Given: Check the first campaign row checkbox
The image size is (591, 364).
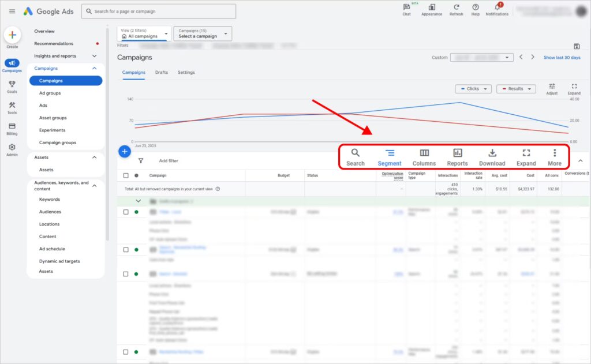Looking at the screenshot, I should [x=126, y=212].
